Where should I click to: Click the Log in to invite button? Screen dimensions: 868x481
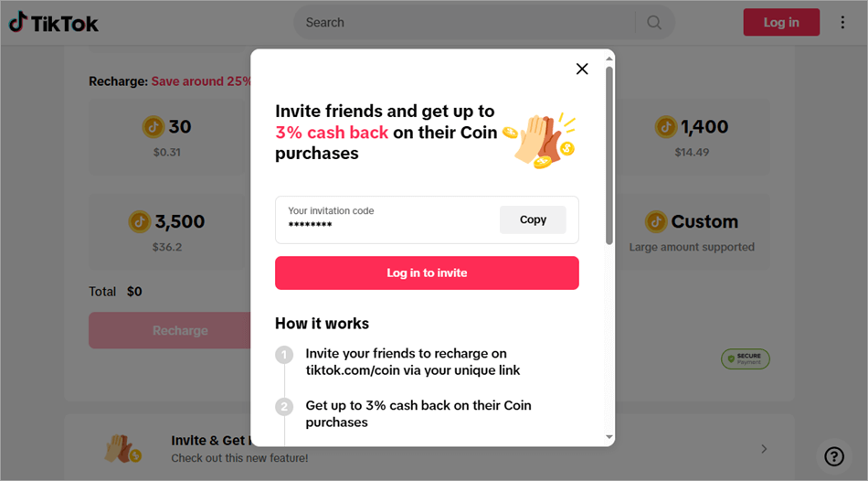pos(427,273)
